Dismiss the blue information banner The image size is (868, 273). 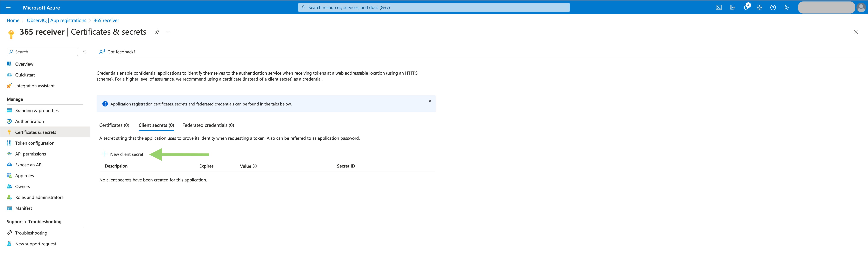[x=430, y=101]
